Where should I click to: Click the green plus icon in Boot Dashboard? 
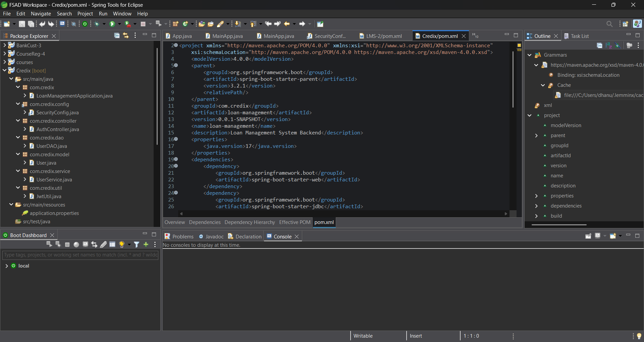point(146,244)
